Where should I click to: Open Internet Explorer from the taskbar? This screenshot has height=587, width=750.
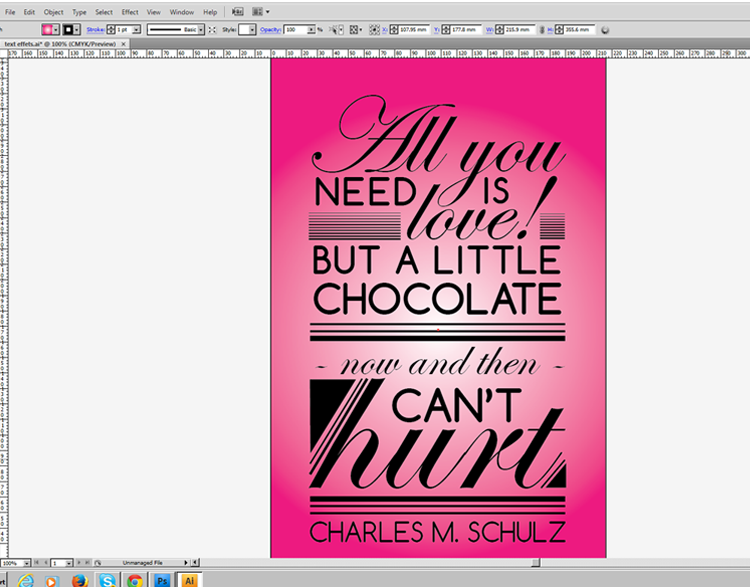tap(26, 580)
